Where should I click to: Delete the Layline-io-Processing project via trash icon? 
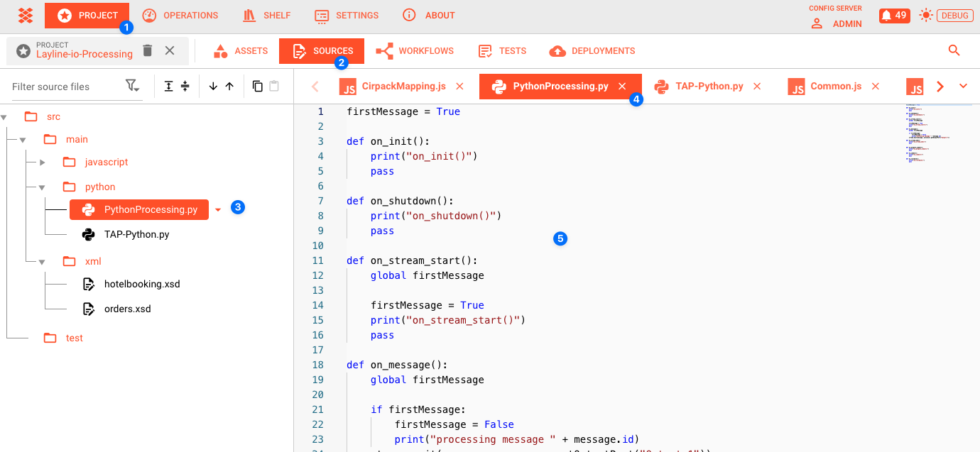coord(148,50)
